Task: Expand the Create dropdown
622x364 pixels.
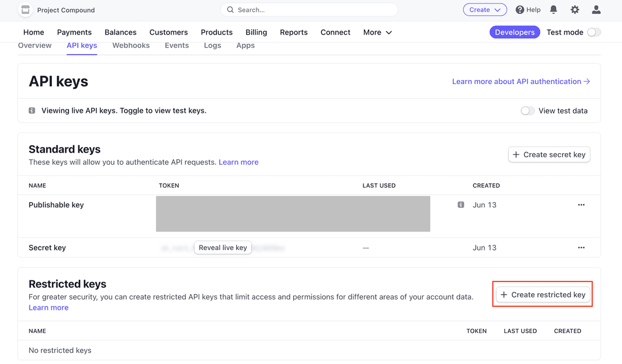Action: coord(485,10)
